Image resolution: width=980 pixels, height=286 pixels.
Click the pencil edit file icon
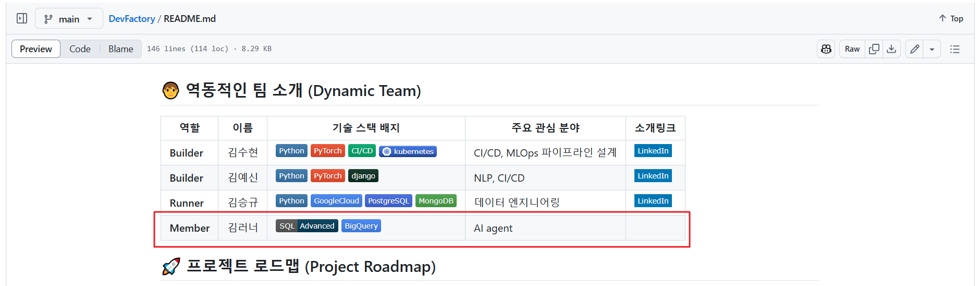[914, 49]
